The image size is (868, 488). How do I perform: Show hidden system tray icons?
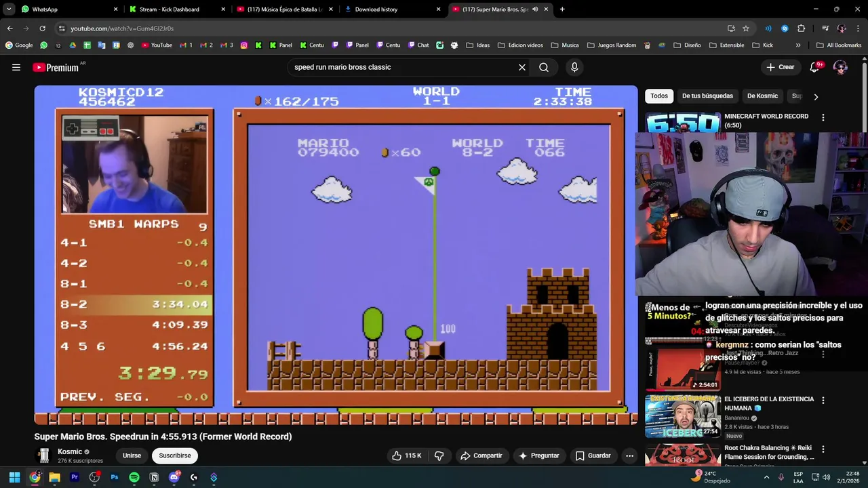[767, 477]
